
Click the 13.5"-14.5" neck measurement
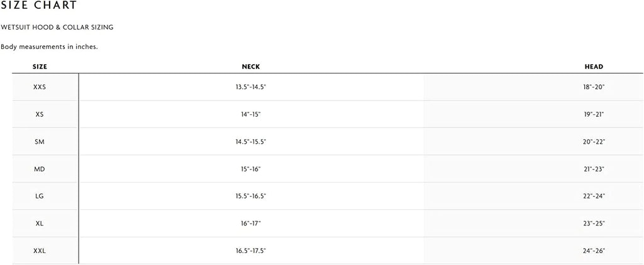(x=251, y=87)
